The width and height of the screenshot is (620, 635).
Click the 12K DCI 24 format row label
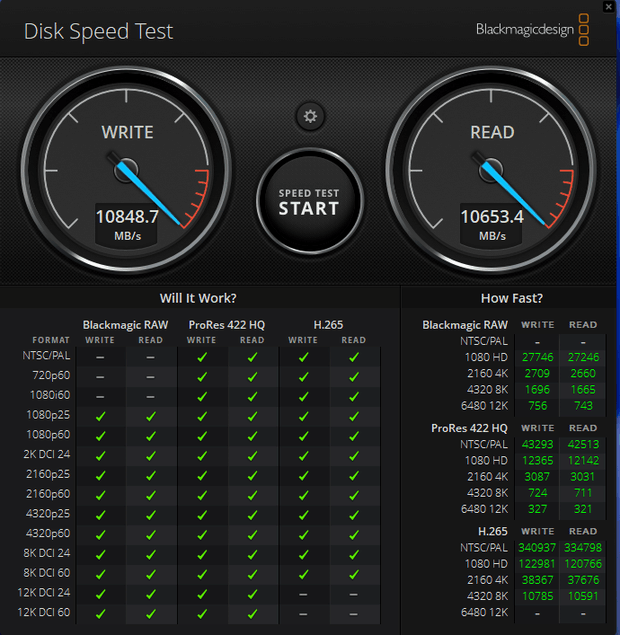pyautogui.click(x=44, y=593)
